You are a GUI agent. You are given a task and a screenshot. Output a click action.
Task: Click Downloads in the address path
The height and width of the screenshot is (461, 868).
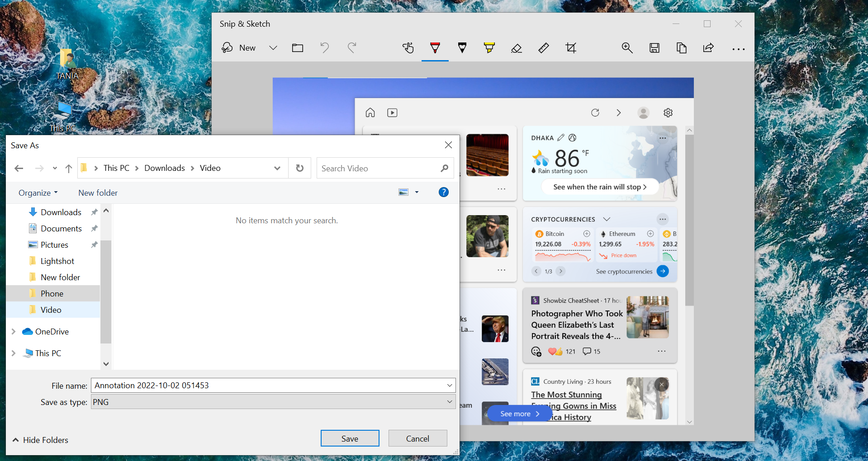click(x=165, y=168)
